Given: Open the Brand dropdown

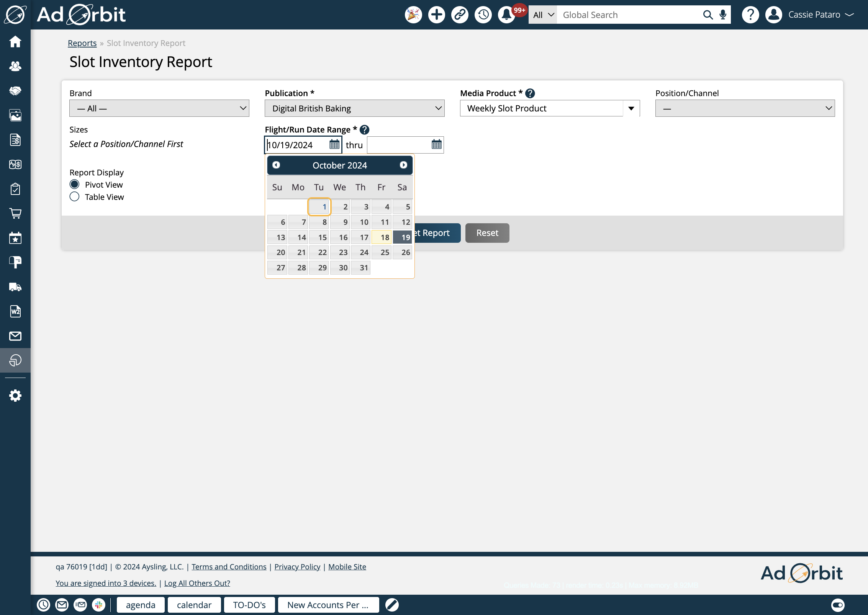Looking at the screenshot, I should point(159,108).
